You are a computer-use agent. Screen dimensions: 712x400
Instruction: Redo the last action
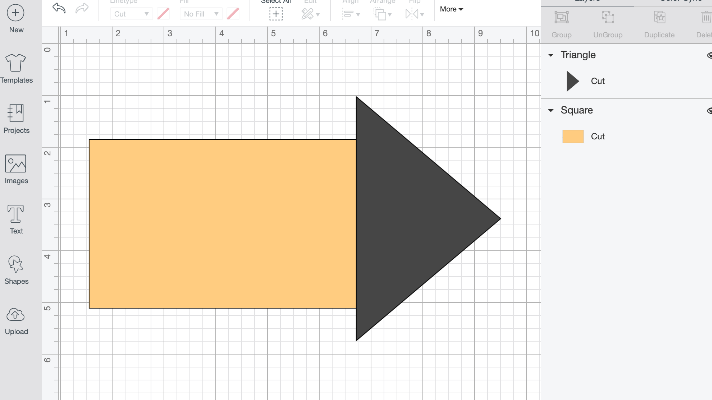pyautogui.click(x=82, y=8)
